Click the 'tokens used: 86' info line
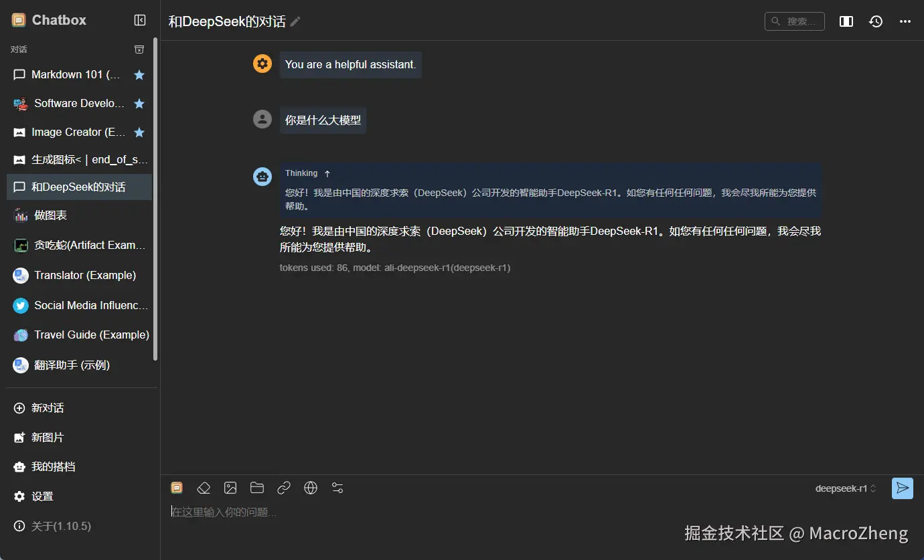This screenshot has height=560, width=924. tap(395, 268)
